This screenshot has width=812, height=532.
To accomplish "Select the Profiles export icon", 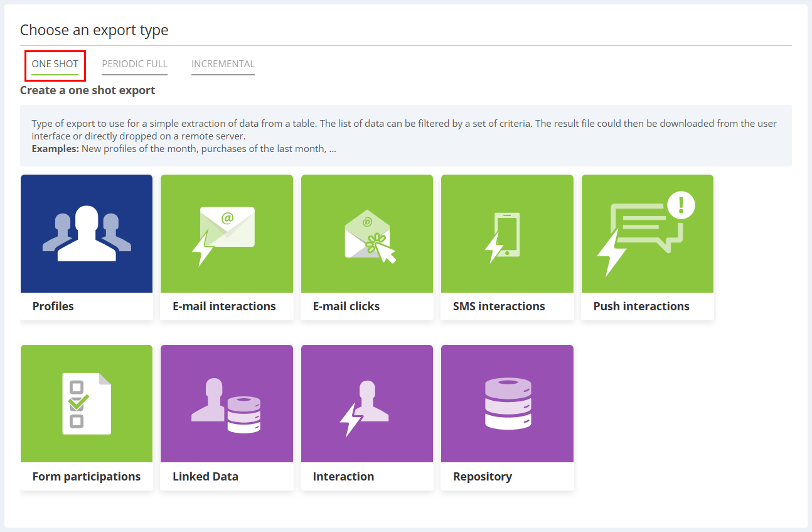I will click(x=87, y=234).
